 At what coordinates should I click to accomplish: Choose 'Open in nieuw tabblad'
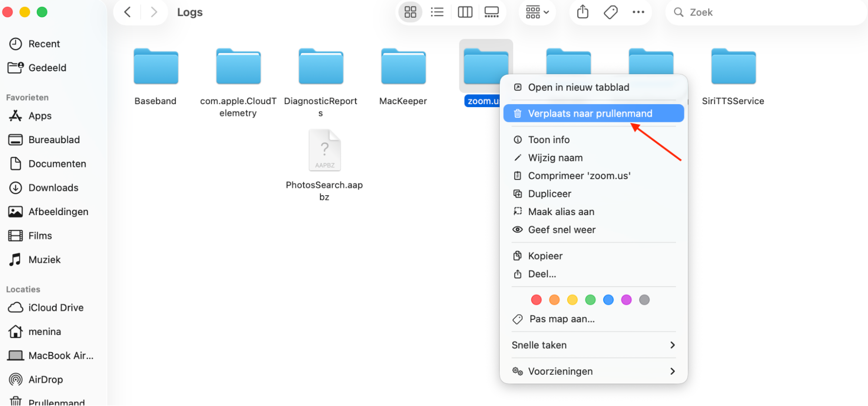pos(579,87)
